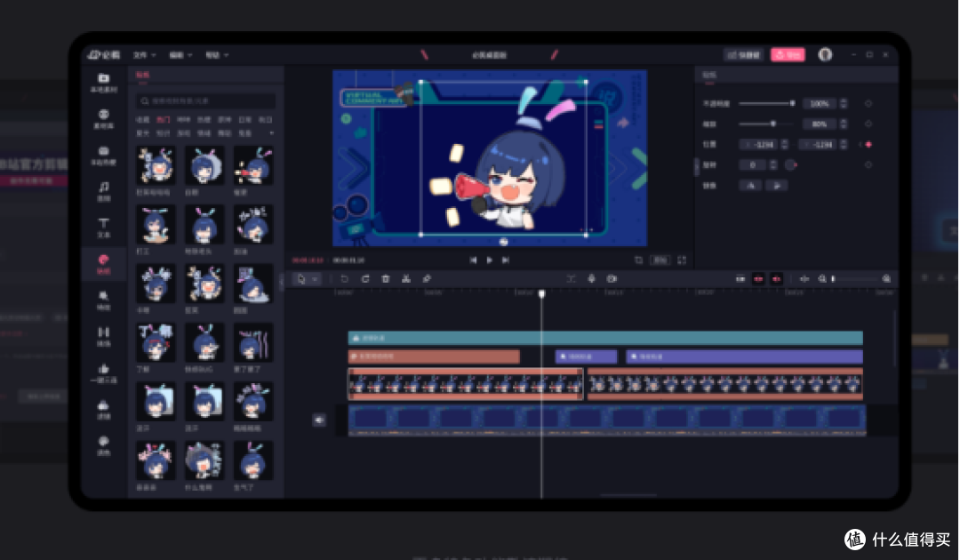Screen dimensions: 960x560
Task: Fit timeline to window icon
Action: [804, 278]
